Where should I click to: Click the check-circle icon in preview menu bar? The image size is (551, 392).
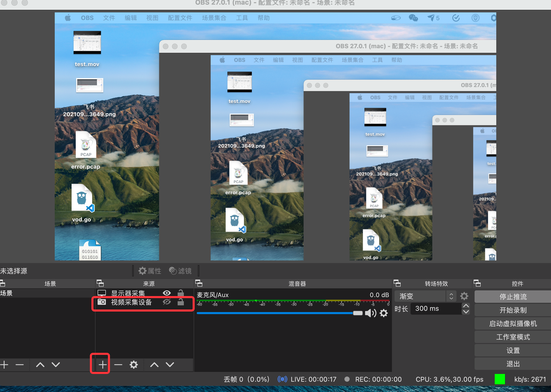click(456, 18)
